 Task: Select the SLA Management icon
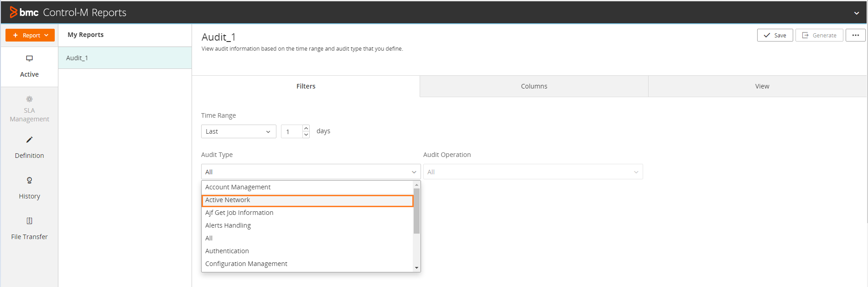tap(29, 99)
